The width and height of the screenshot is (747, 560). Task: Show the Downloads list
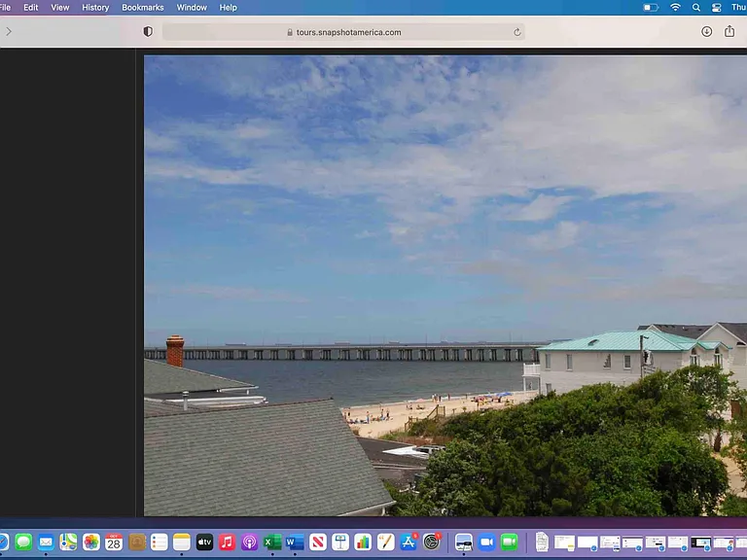[x=706, y=31]
